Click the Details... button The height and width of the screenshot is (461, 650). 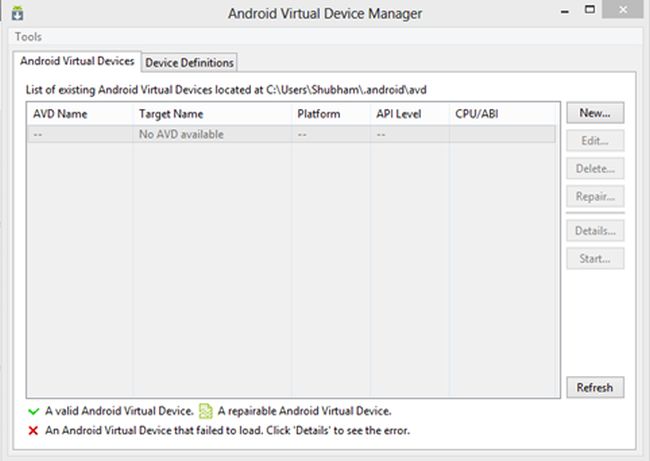(x=595, y=231)
